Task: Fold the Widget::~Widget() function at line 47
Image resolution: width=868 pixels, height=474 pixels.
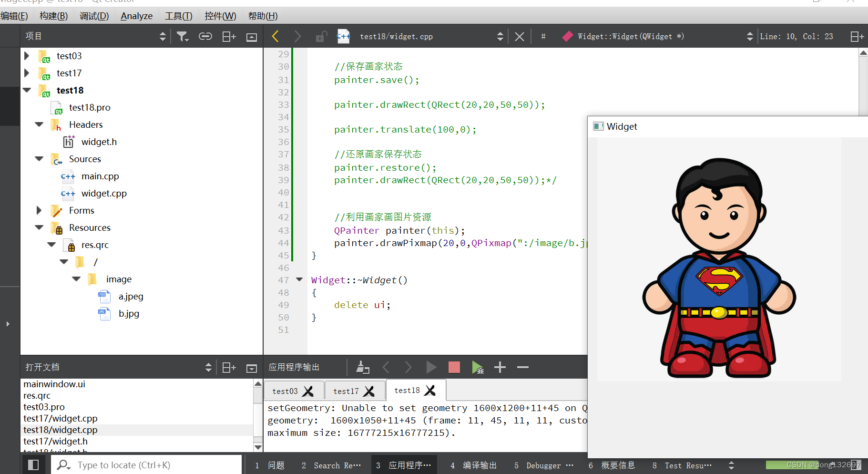Action: 299,279
